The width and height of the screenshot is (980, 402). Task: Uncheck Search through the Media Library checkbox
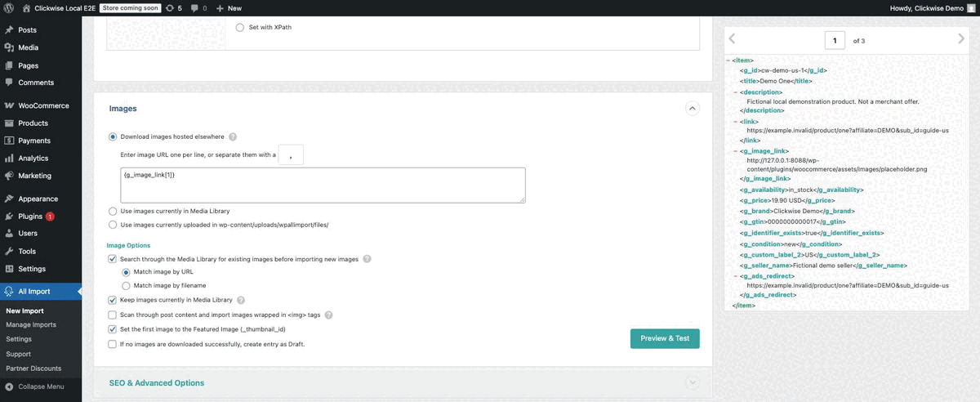tap(113, 259)
